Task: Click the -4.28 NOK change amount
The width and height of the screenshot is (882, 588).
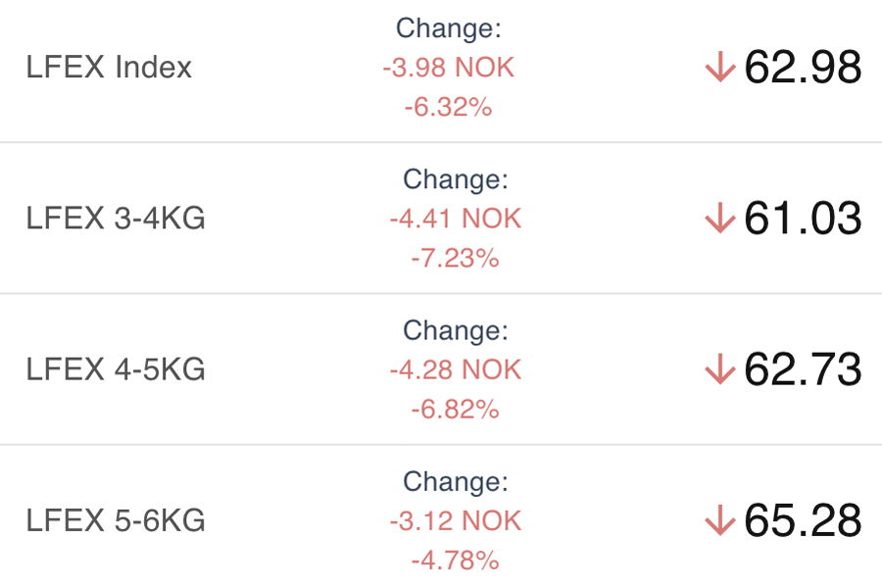Action: point(456,369)
